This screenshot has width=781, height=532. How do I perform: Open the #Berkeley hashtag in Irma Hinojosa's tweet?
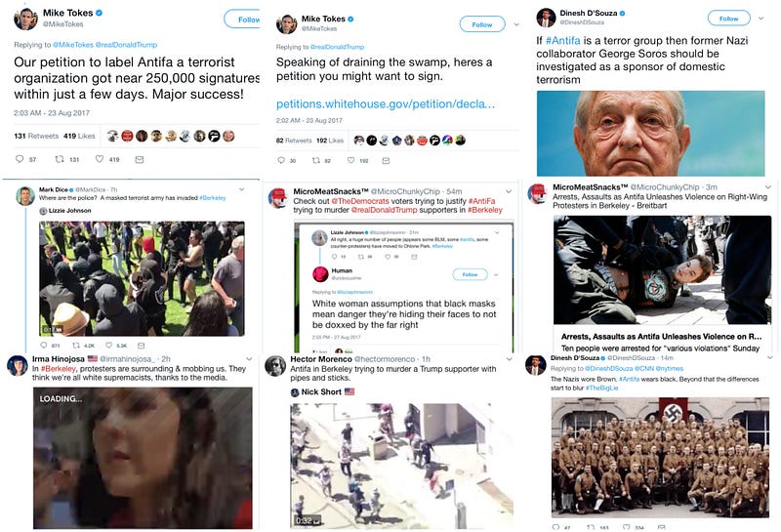[59, 369]
